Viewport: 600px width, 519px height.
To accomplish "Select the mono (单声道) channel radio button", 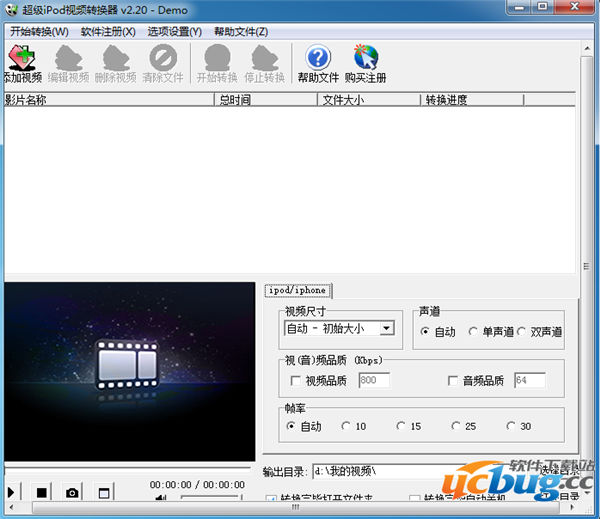I will [473, 332].
